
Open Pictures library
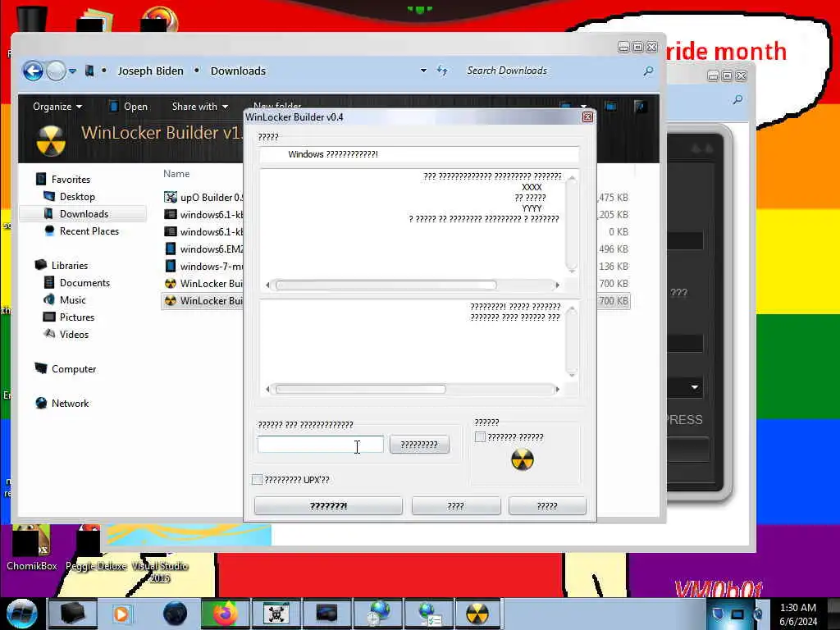(69, 317)
